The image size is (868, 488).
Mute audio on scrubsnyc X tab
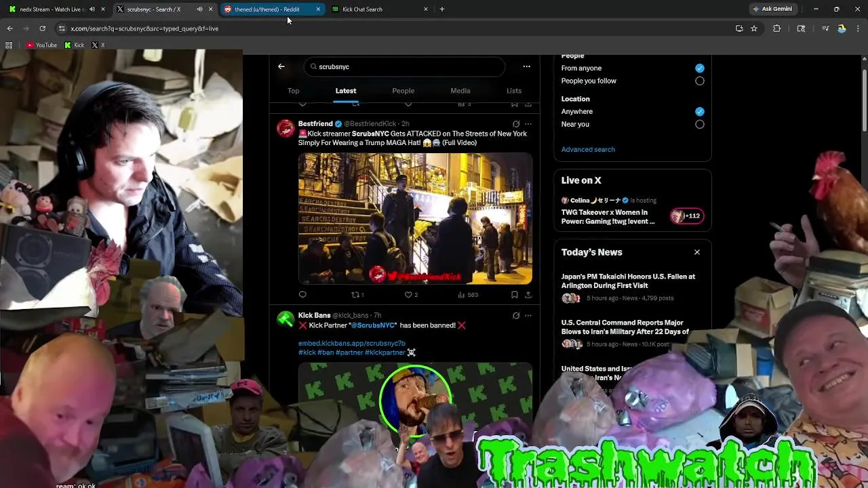[199, 9]
